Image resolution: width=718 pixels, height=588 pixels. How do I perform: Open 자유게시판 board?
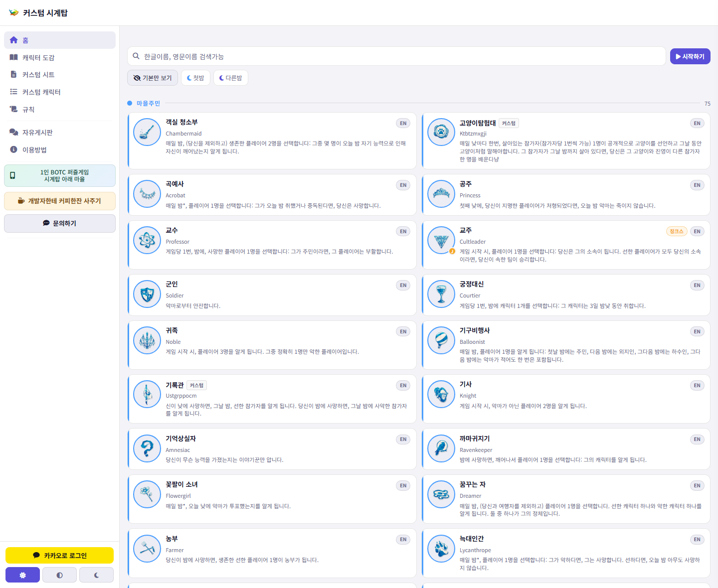tap(60, 133)
